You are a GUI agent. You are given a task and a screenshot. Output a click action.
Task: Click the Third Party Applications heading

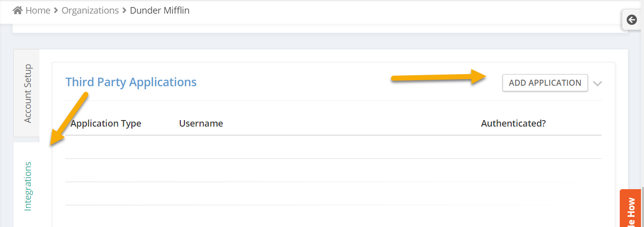tap(131, 82)
